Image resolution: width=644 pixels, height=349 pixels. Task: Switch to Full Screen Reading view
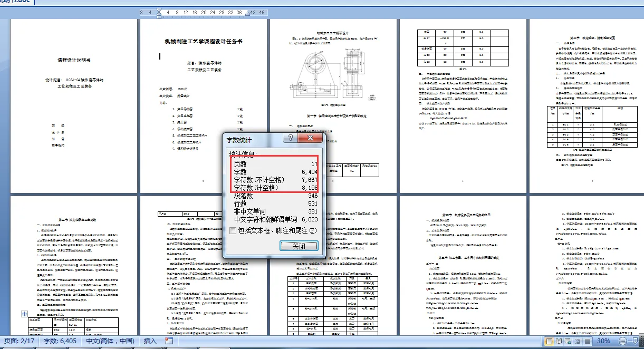pos(560,341)
